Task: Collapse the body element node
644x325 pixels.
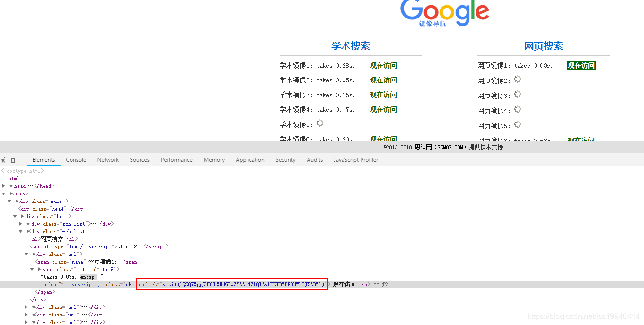Action: (4, 193)
